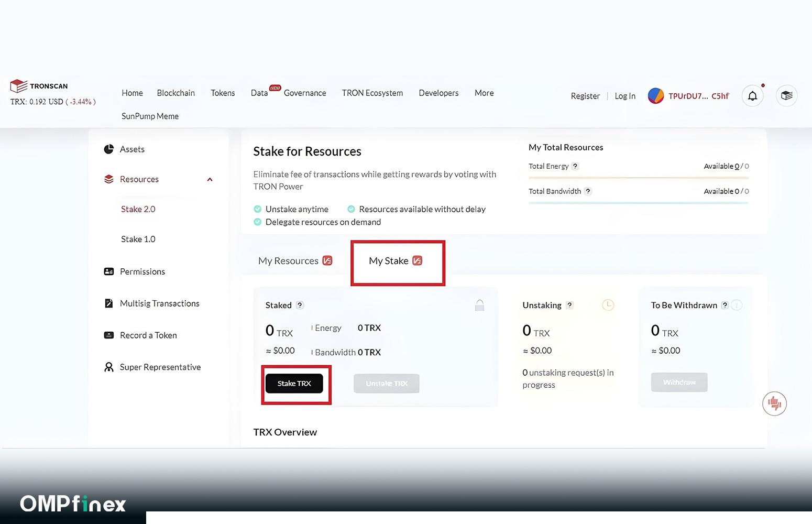
Task: Click the TRX Overview heading
Action: click(285, 432)
